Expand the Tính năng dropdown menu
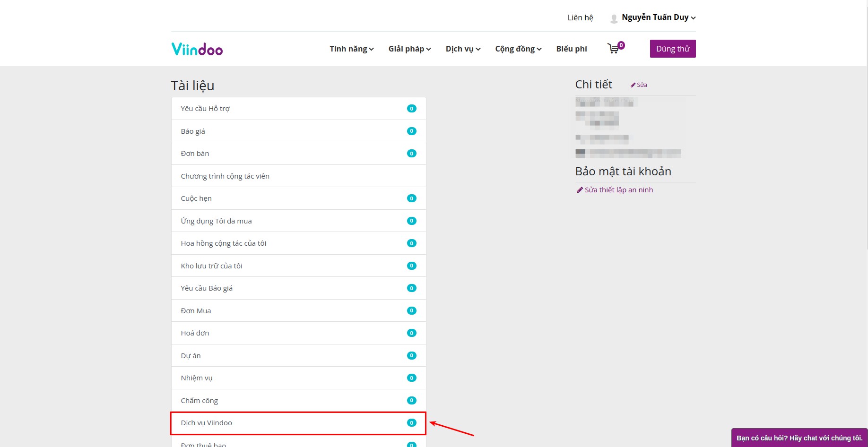Viewport: 868px width, 447px height. (x=351, y=49)
